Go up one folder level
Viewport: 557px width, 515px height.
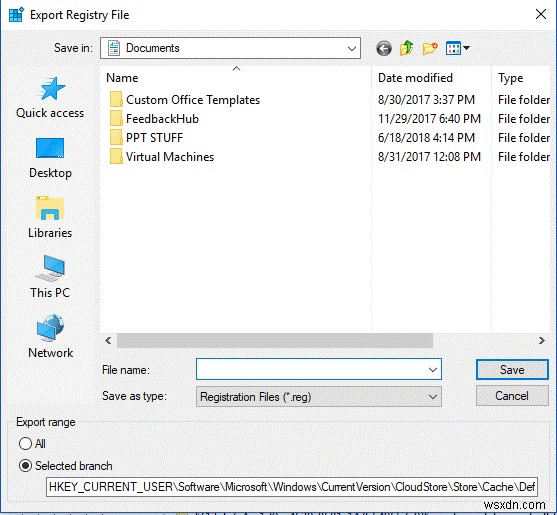point(406,48)
